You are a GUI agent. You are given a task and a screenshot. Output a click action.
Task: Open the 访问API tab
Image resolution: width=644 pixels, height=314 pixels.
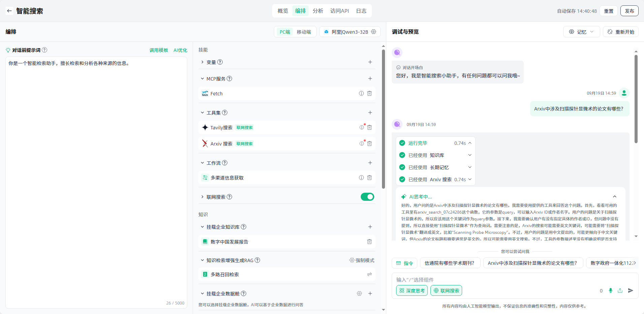pos(340,11)
